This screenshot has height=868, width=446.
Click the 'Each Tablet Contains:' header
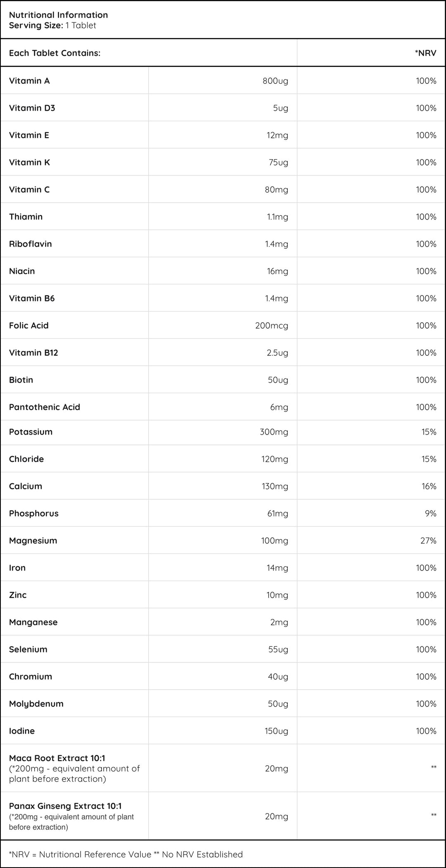click(x=55, y=53)
